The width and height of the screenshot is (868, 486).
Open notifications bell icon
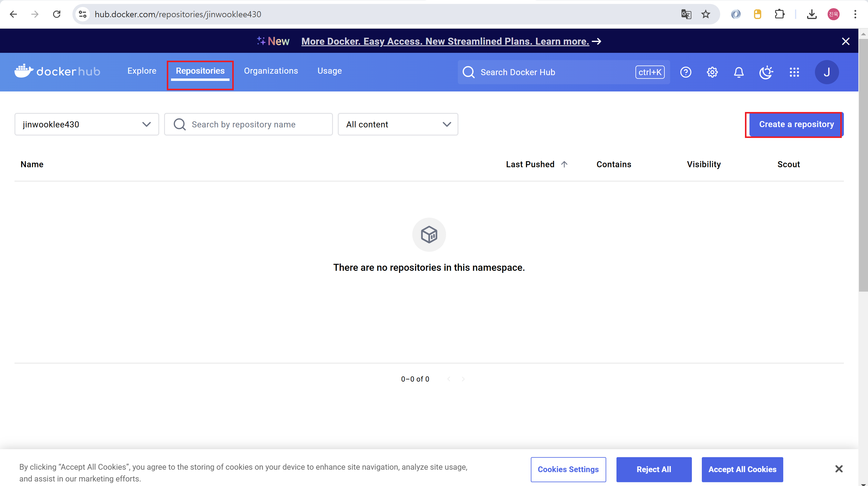[739, 72]
